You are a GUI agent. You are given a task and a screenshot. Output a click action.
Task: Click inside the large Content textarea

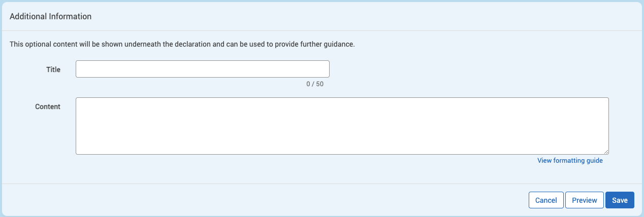click(x=342, y=126)
